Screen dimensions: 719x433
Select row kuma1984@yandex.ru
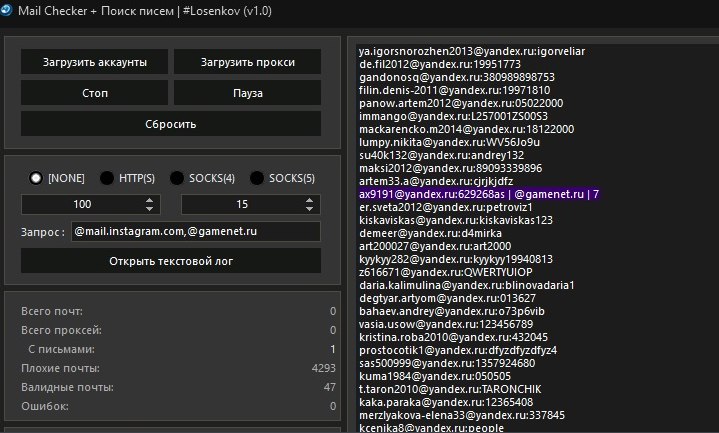[435, 376]
